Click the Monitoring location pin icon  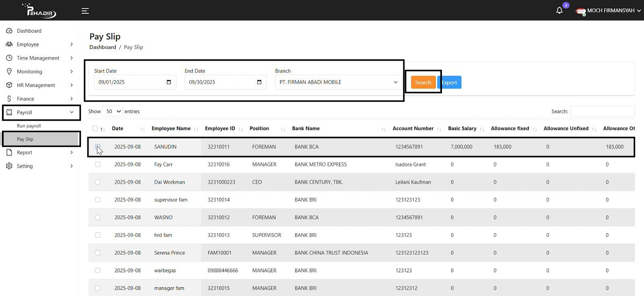(9, 72)
